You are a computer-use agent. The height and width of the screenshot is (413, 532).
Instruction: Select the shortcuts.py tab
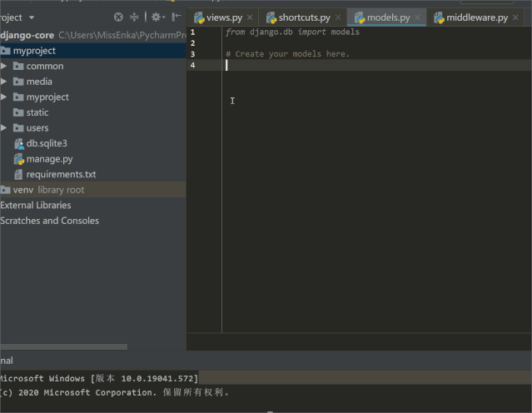303,17
